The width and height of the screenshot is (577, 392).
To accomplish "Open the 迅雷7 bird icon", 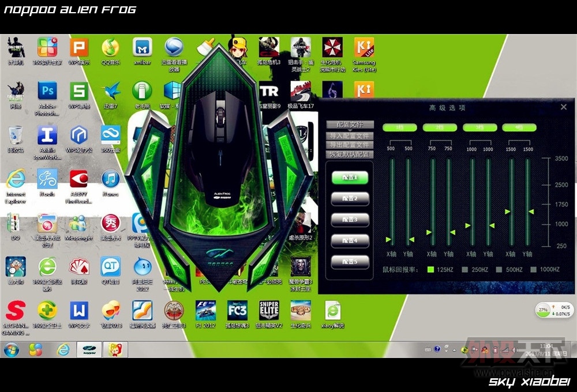I will [110, 95].
